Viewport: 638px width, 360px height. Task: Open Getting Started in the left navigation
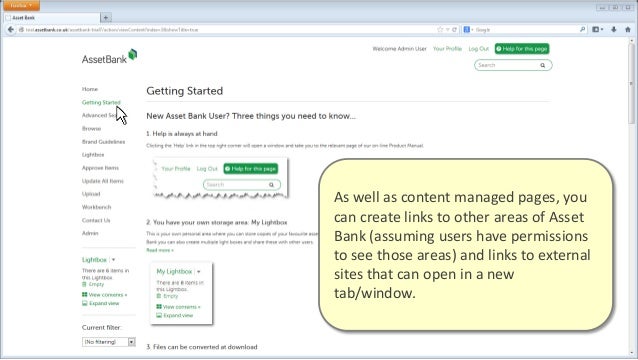tap(101, 103)
